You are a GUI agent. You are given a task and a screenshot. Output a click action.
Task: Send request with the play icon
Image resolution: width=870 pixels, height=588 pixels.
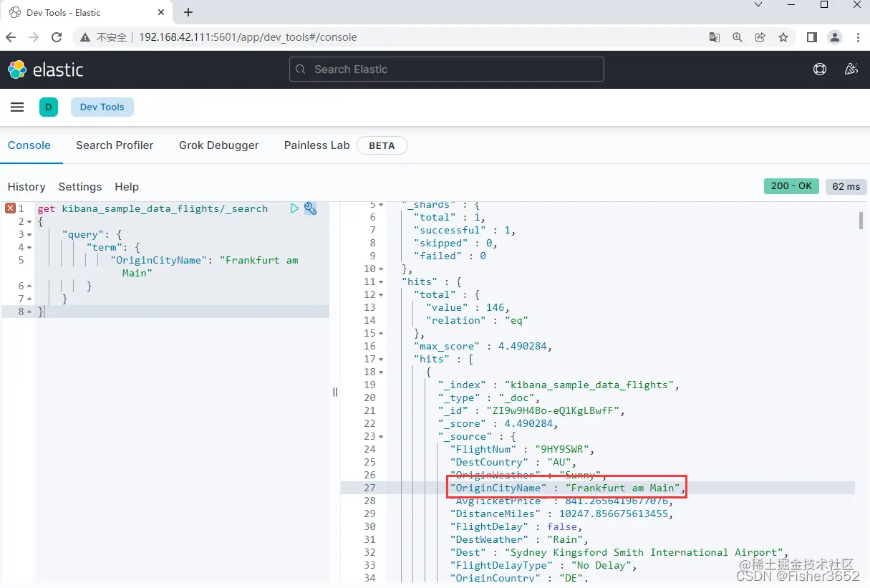[x=294, y=208]
